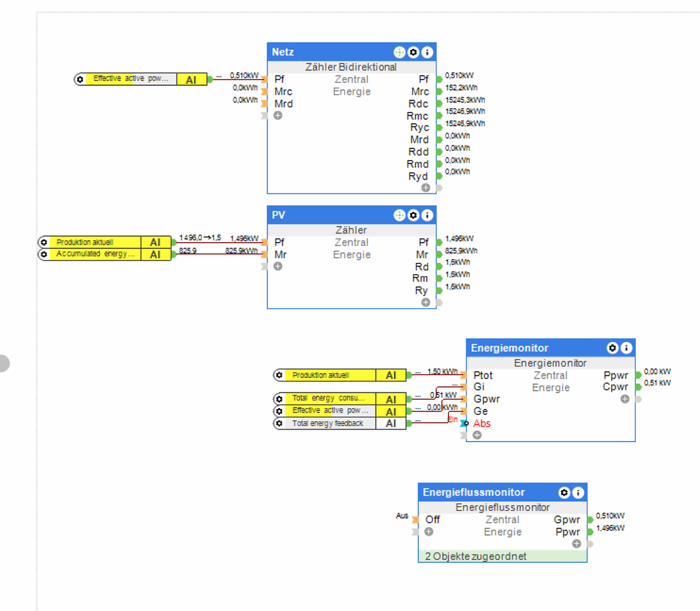Click the Gpwr input on Energiemonitor
Image resolution: width=700 pixels, height=611 pixels.
tap(486, 399)
